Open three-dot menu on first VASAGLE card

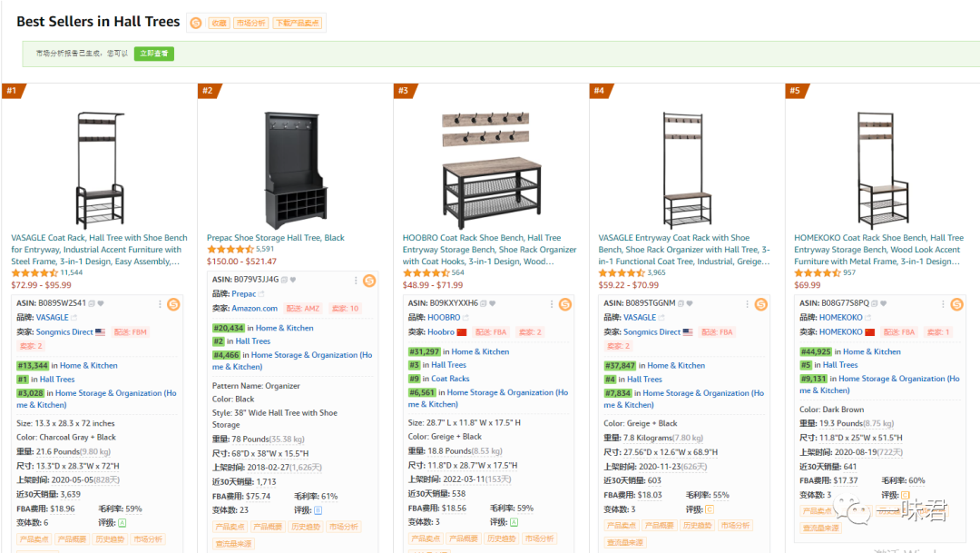click(161, 303)
